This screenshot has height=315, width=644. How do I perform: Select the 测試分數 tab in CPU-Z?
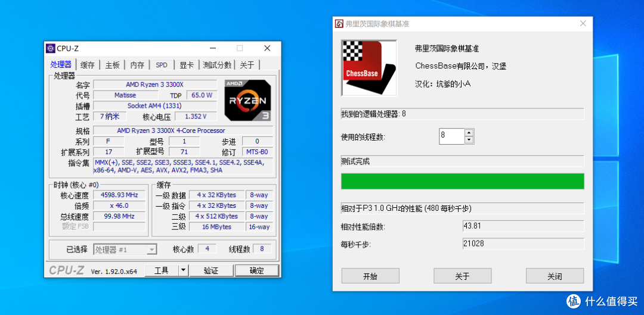pyautogui.click(x=217, y=65)
